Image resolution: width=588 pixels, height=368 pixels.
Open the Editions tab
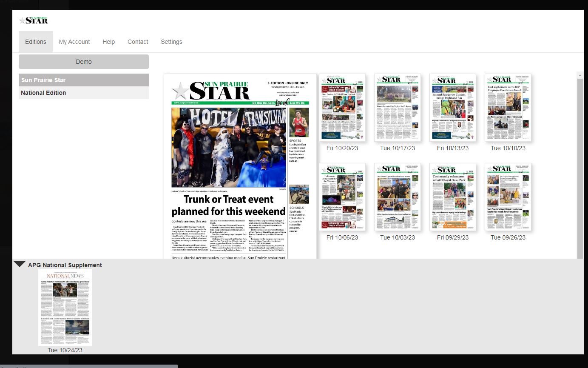[x=36, y=42]
